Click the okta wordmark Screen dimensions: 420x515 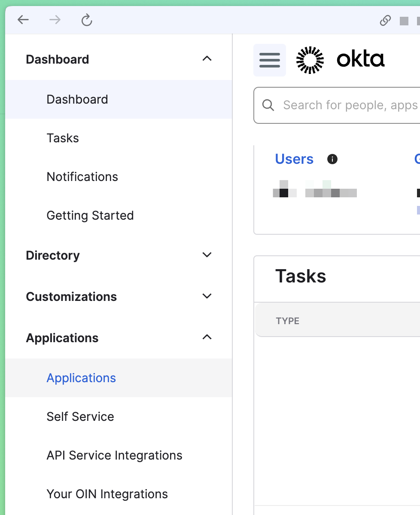tap(361, 59)
